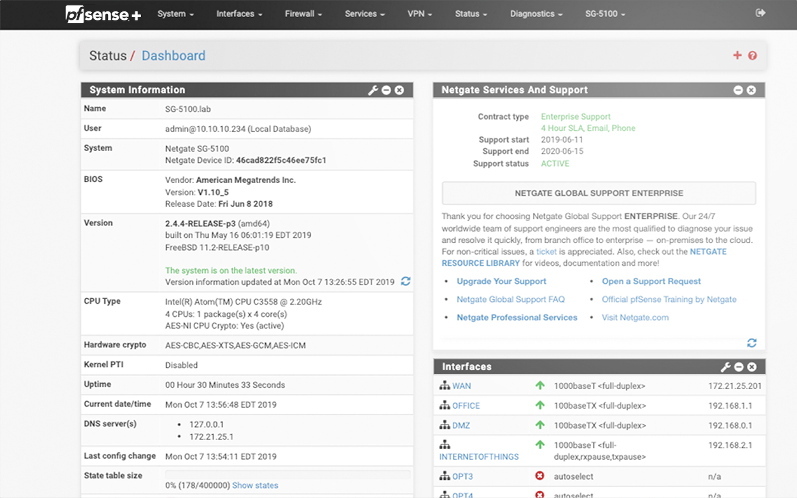Select OFFICE IP address 192.168.1.1
797x498 pixels.
(x=730, y=406)
